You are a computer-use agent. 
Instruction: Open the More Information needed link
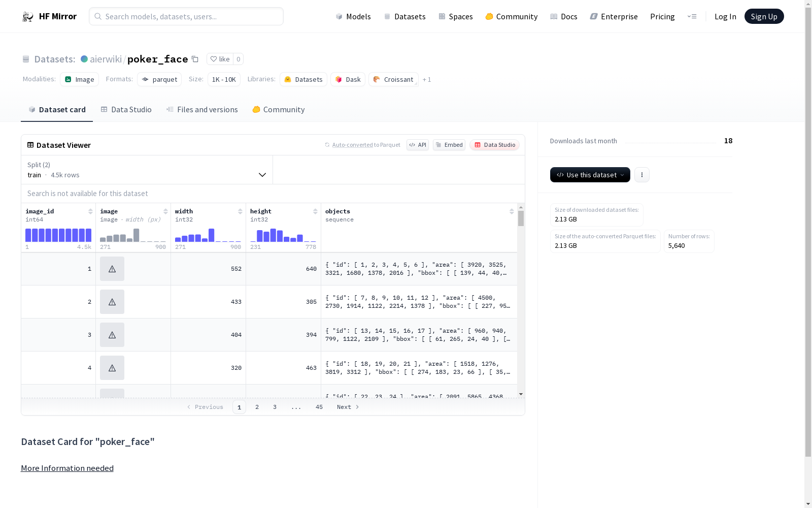click(67, 468)
